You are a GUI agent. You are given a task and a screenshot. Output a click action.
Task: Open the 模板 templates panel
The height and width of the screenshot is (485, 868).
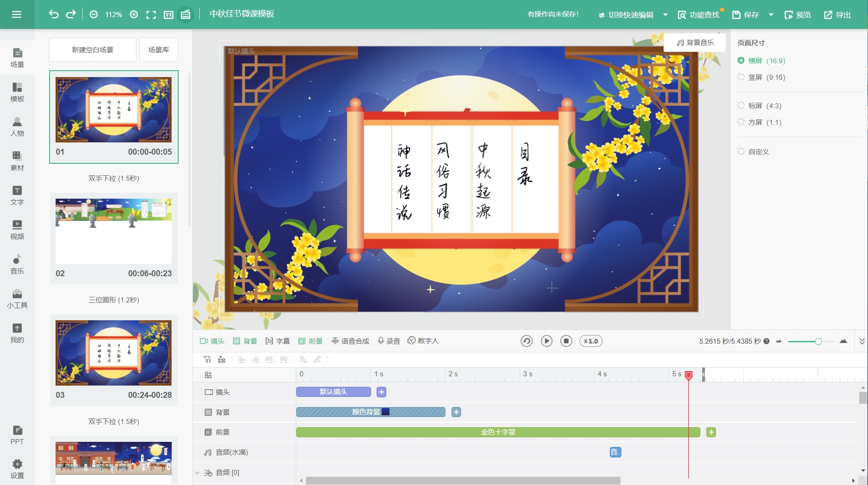pyautogui.click(x=17, y=92)
